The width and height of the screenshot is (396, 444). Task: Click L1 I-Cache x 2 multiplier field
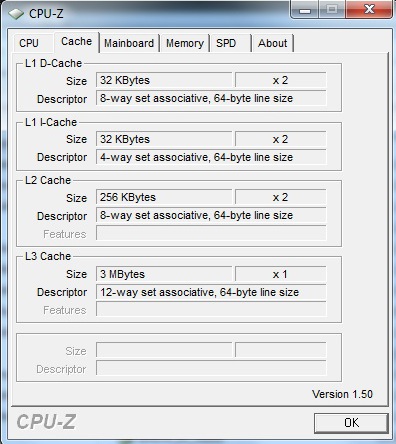coord(280,139)
